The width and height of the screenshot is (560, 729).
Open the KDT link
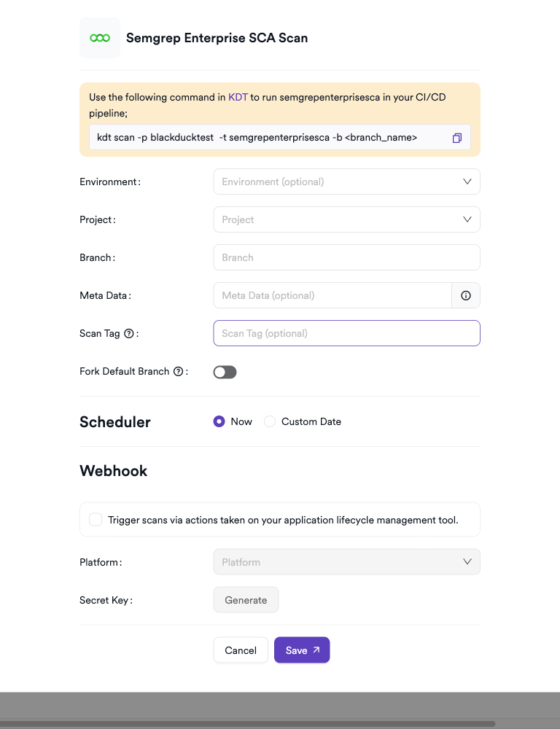point(238,97)
